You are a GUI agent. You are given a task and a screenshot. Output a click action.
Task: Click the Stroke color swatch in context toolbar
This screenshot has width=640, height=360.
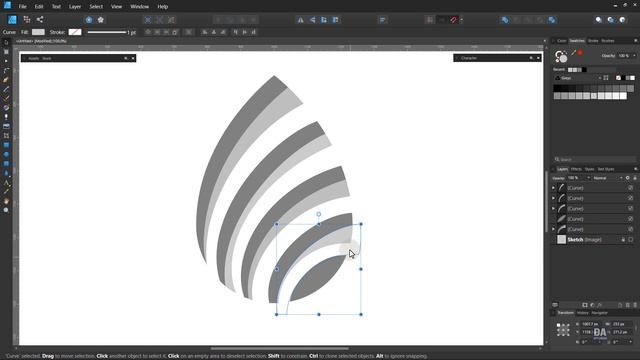(x=75, y=32)
